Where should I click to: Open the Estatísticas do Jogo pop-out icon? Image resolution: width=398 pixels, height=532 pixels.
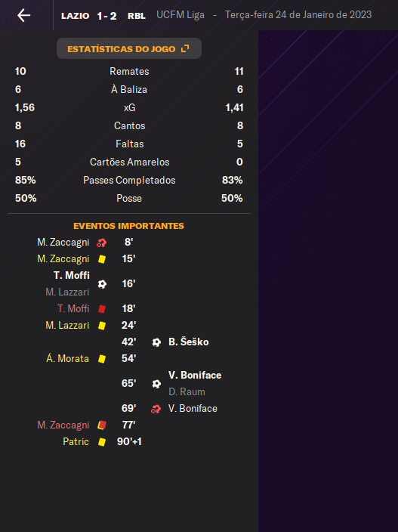pyautogui.click(x=185, y=48)
